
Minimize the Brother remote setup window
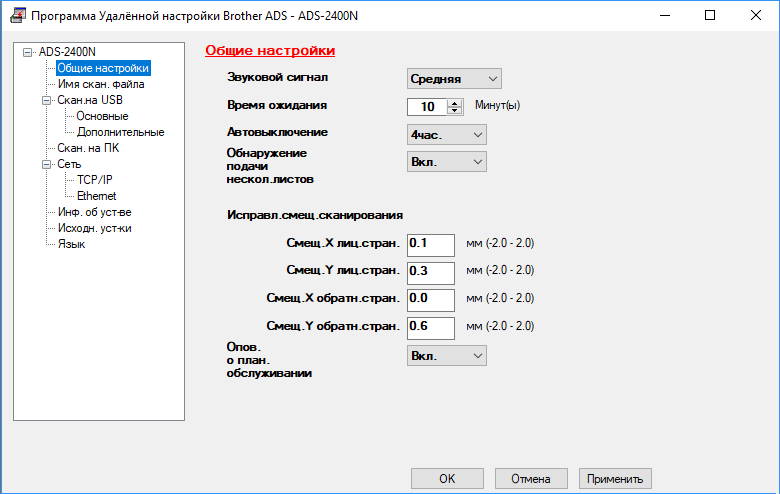click(665, 15)
